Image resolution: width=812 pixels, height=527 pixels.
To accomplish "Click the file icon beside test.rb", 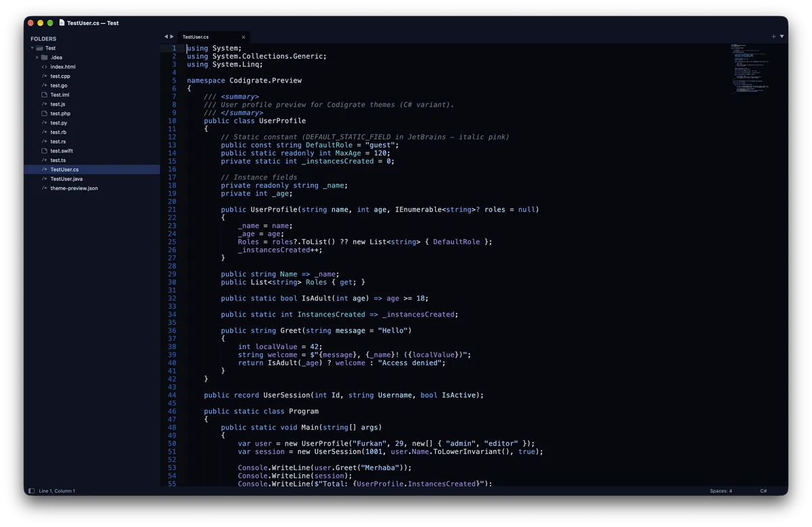I will tap(45, 133).
